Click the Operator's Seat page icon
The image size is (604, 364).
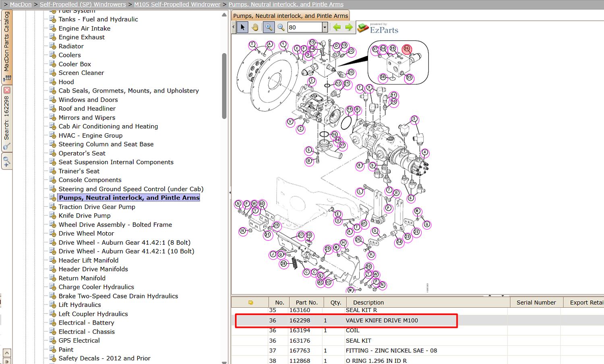point(53,153)
